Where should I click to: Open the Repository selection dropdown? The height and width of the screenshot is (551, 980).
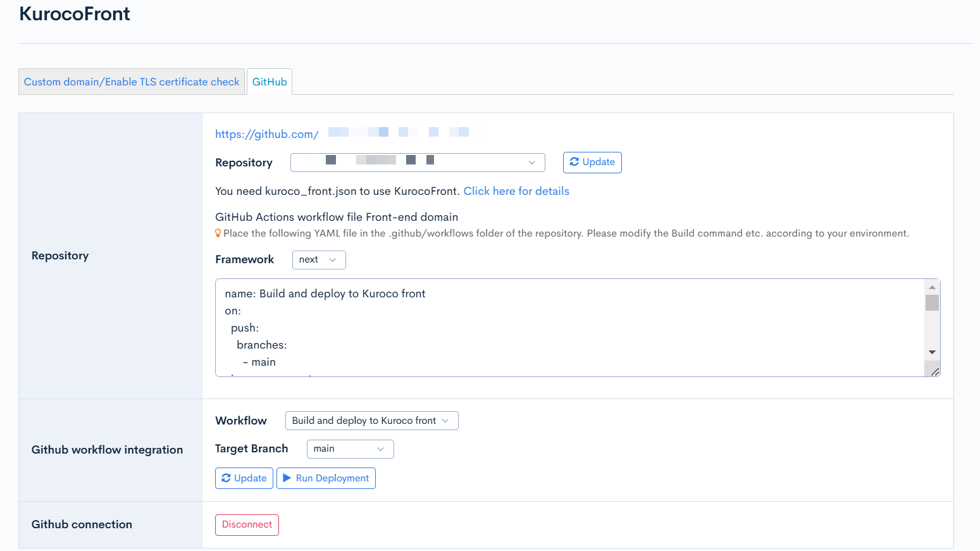tap(418, 163)
